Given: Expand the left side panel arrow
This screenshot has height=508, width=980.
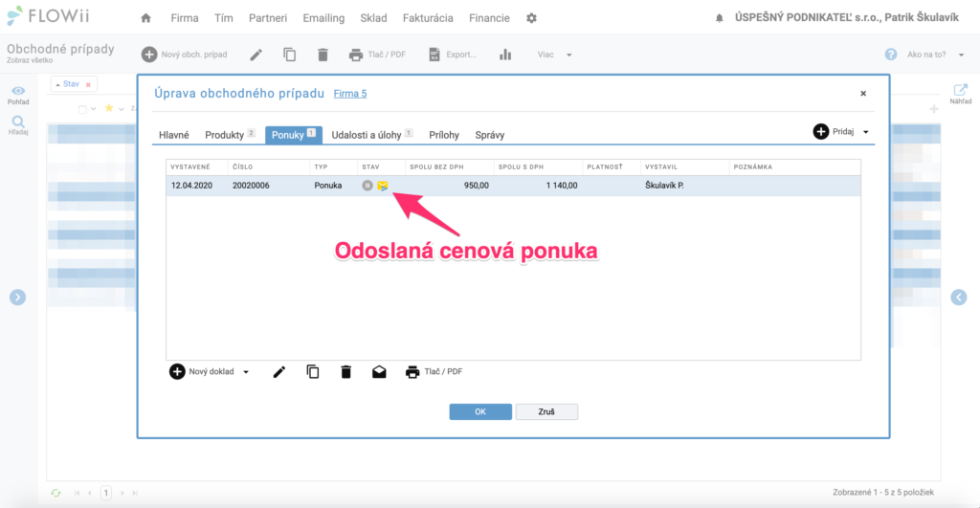Looking at the screenshot, I should 17,298.
